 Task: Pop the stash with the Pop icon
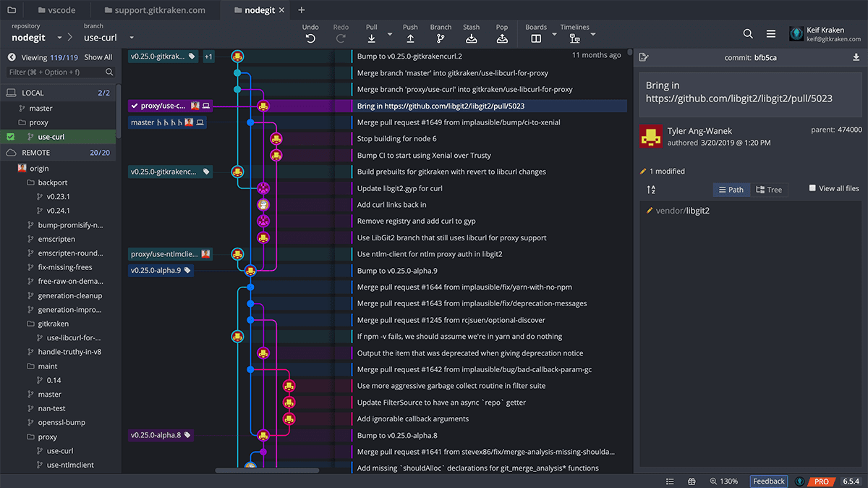(x=502, y=39)
